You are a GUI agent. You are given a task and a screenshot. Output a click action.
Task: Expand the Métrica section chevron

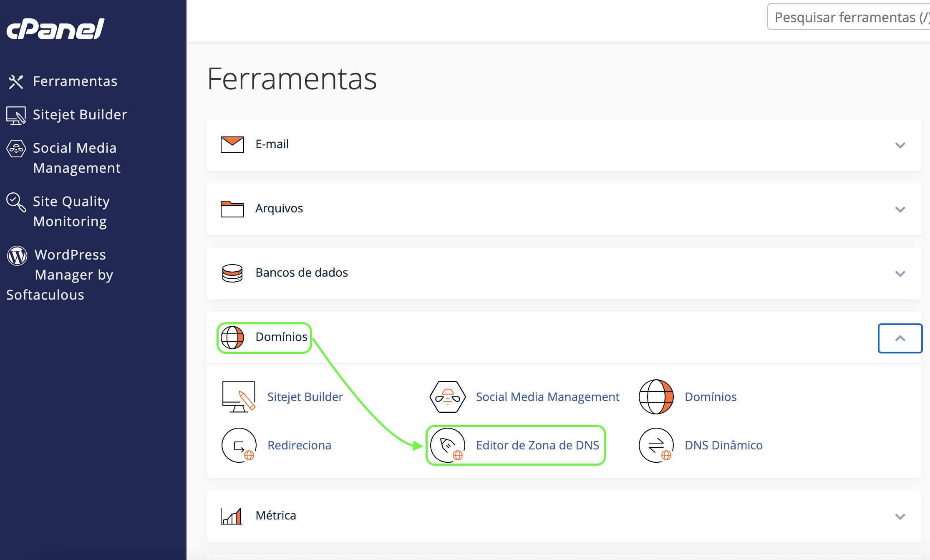pyautogui.click(x=900, y=516)
